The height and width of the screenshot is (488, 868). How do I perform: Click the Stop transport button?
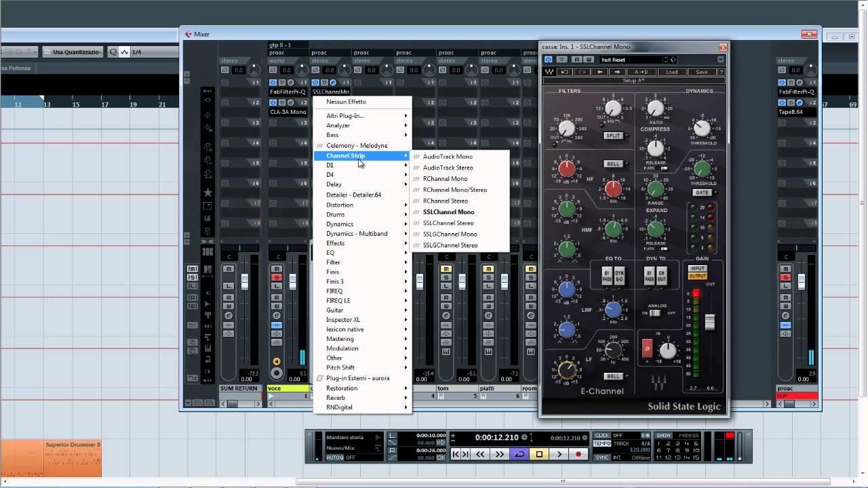tap(540, 454)
